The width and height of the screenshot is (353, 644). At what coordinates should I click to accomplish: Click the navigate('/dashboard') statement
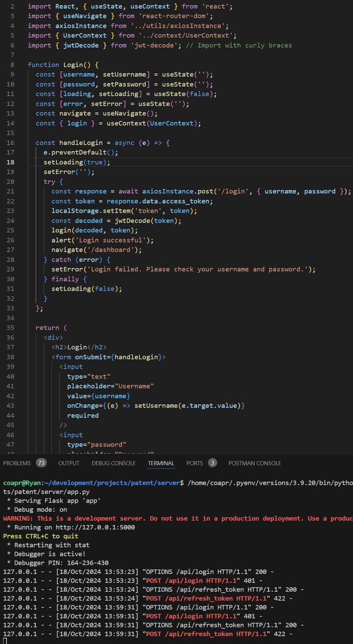(96, 250)
